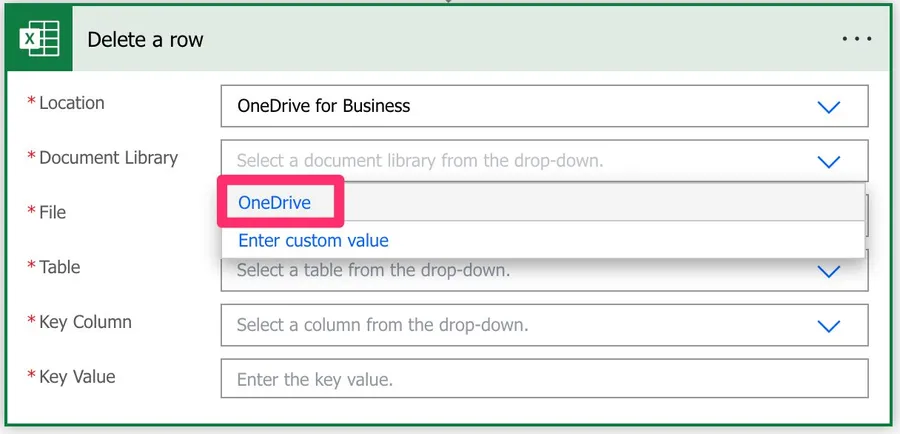Screen dimensions: 900x434
Task: Focus the Key Value input field
Action: 544,380
